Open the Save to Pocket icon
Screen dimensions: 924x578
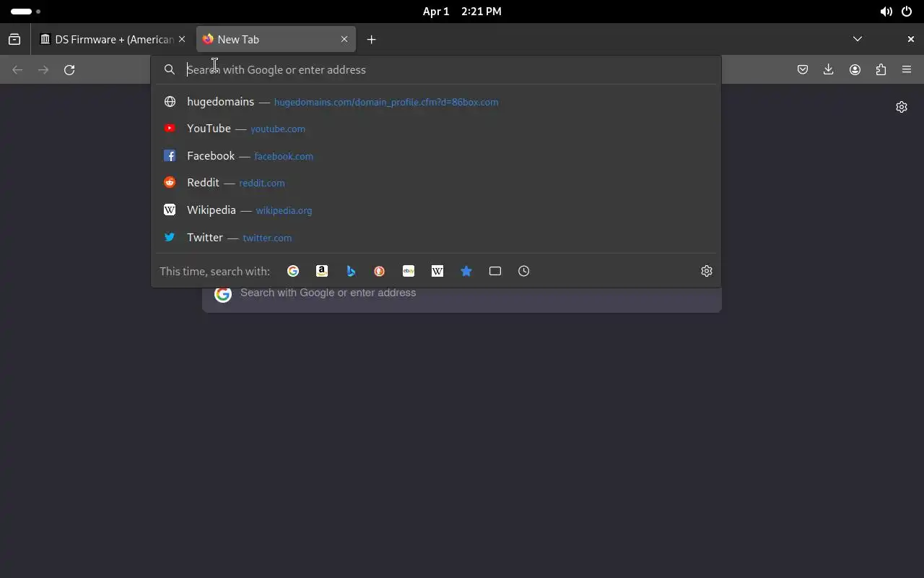(x=803, y=70)
